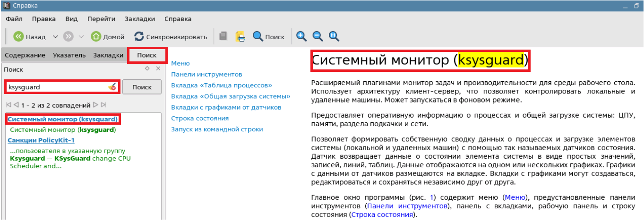Switch to the Указатель tab

tap(69, 55)
